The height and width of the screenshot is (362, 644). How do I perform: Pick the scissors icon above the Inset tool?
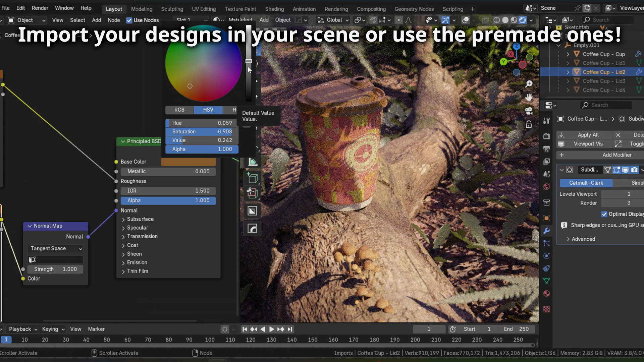[252, 193]
